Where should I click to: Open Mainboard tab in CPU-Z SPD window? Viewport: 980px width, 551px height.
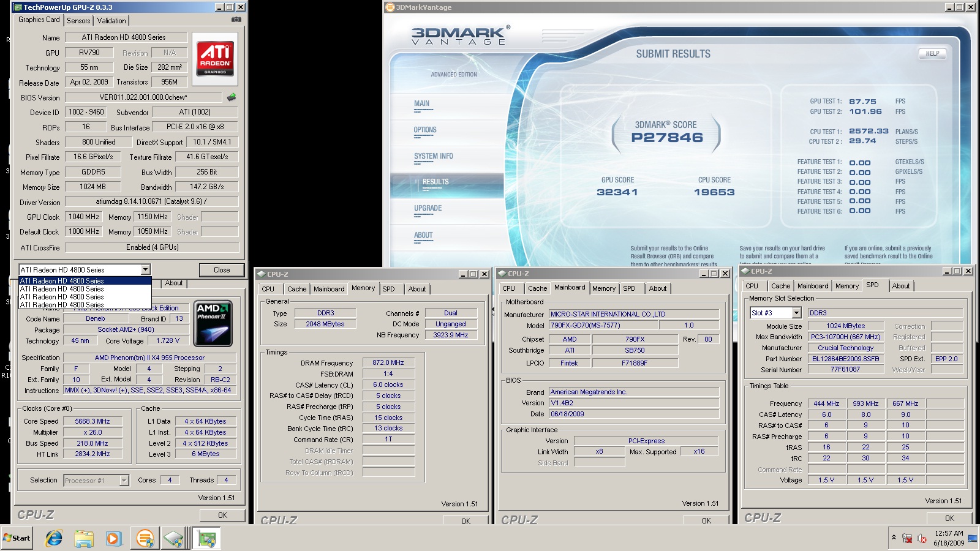(812, 286)
